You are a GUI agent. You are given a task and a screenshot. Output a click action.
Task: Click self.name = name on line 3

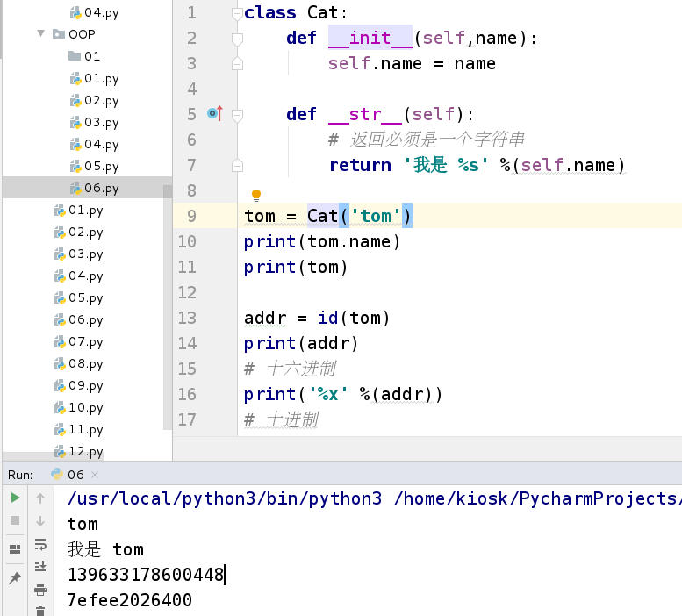[x=412, y=63]
